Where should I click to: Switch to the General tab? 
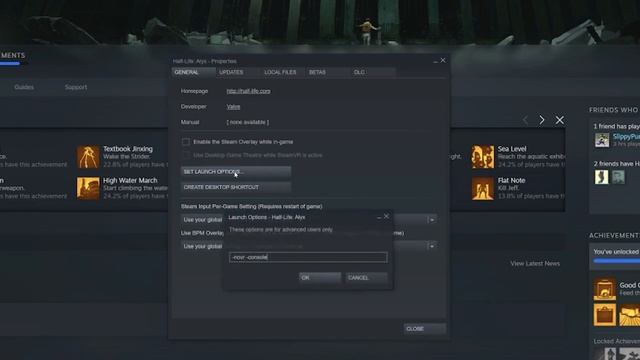[x=194, y=72]
